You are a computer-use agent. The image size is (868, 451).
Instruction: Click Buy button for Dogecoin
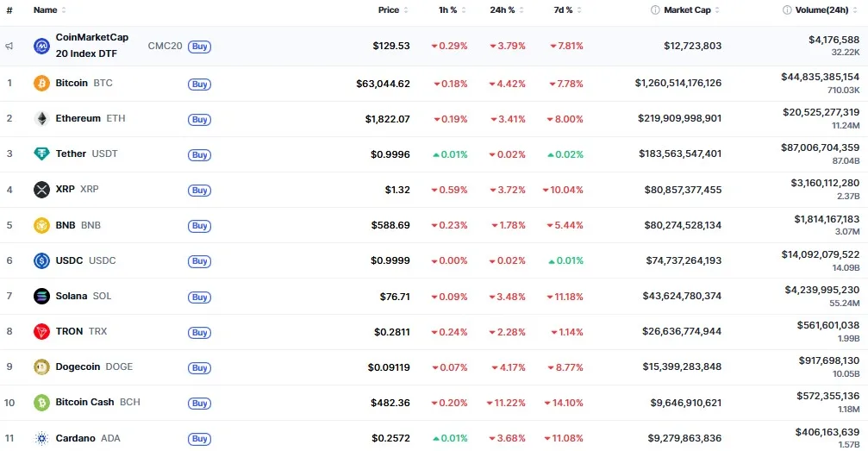199,368
